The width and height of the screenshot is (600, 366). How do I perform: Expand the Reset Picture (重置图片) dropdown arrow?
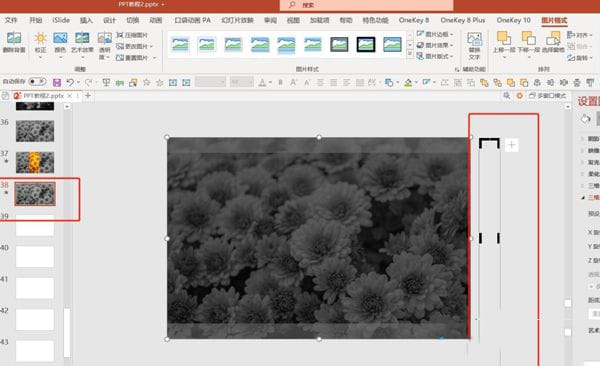[x=155, y=58]
